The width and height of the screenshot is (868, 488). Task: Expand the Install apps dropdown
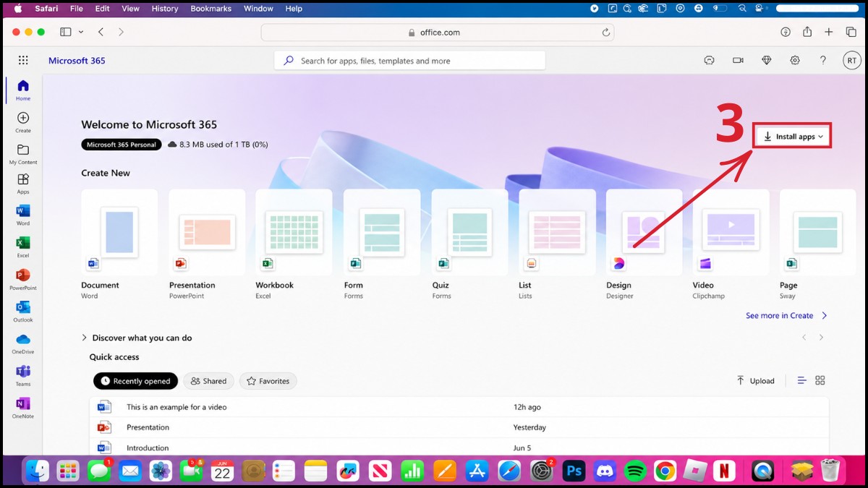pyautogui.click(x=793, y=137)
